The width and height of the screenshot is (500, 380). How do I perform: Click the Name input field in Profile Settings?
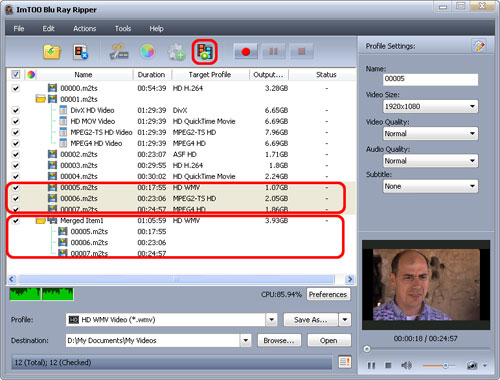click(430, 79)
